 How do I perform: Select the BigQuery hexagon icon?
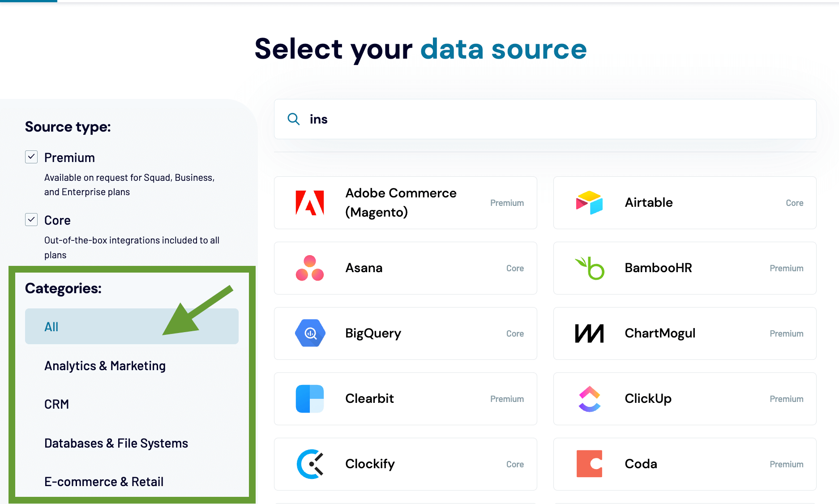click(309, 333)
